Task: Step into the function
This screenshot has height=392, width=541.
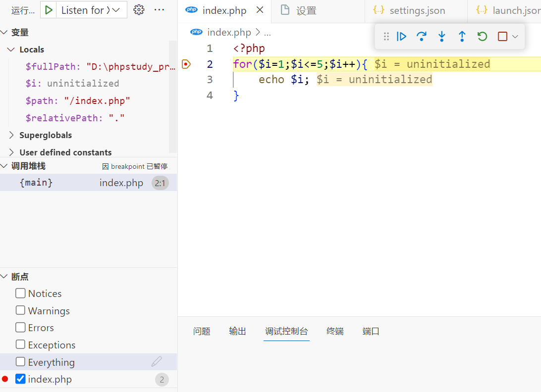Action: point(441,36)
